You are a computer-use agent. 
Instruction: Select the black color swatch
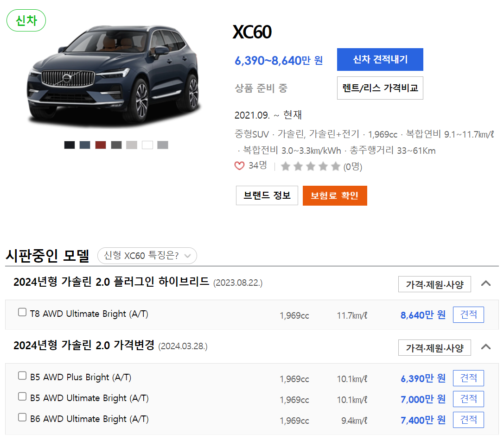click(x=70, y=145)
